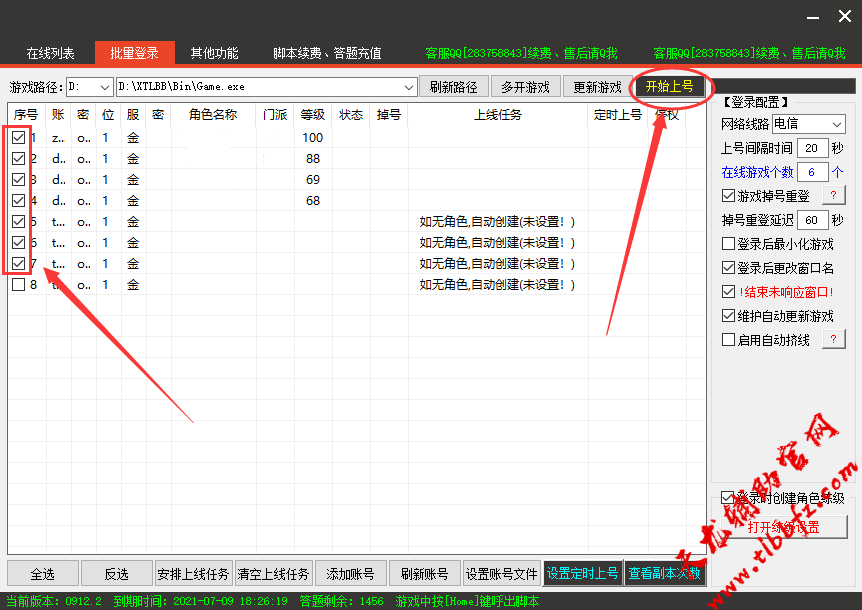Click the 答题剩余: 1456 status text
This screenshot has height=610, width=862.
[342, 601]
